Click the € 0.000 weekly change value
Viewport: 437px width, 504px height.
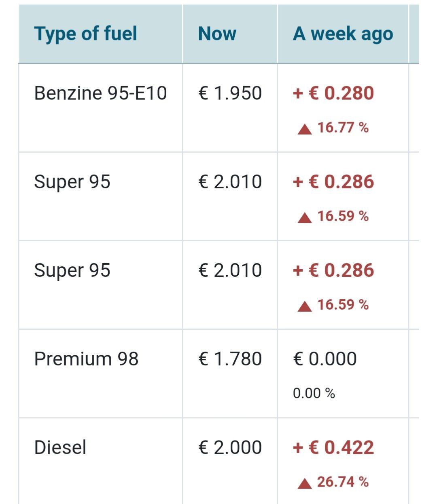(x=325, y=359)
